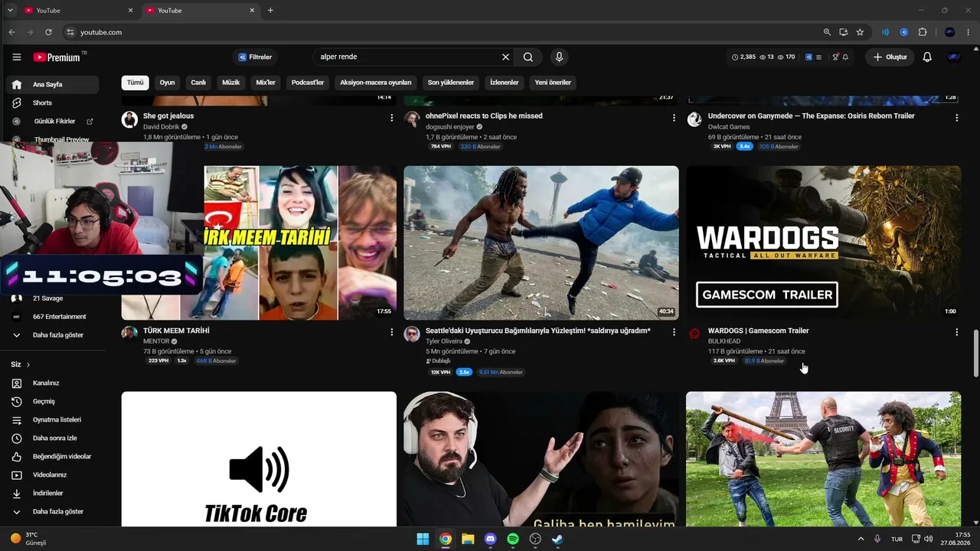Open options menu for WARDOGS Gamescom Trailer
The height and width of the screenshot is (551, 980).
[956, 332]
